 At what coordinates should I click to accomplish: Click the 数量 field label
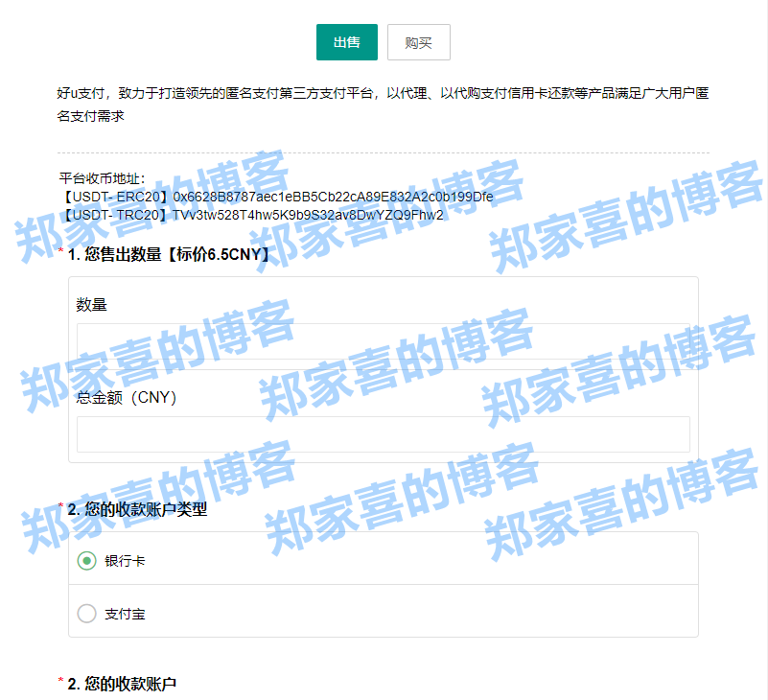[88, 304]
